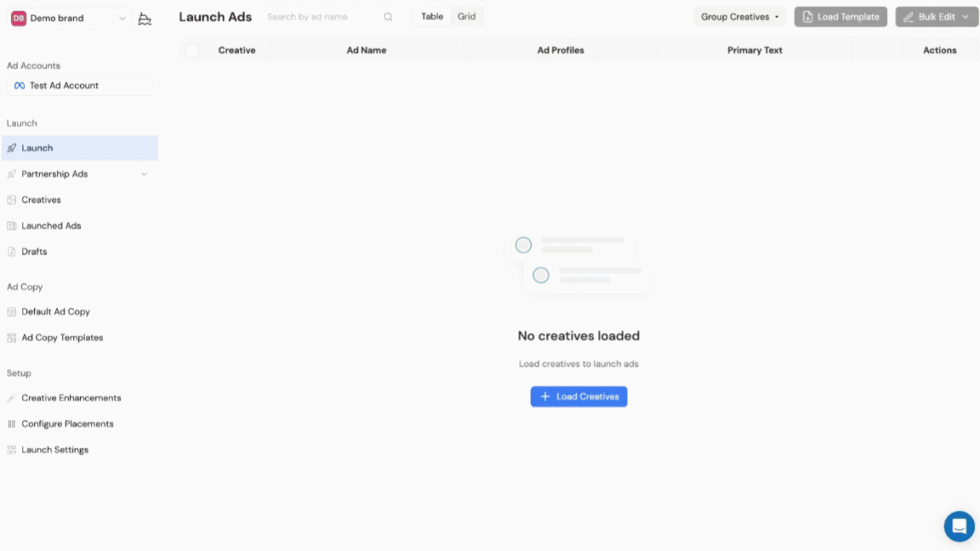Click the Primary Text column header
Viewport: 980px width, 551px height.
pyautogui.click(x=755, y=51)
